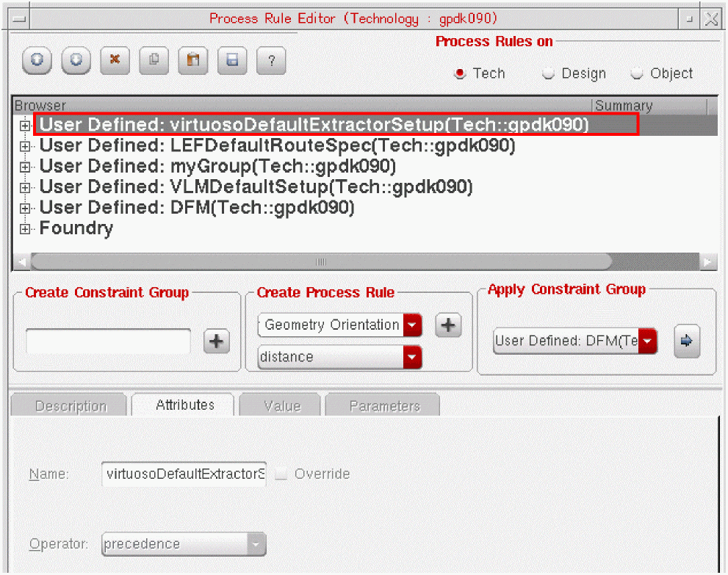Click the Name field containing virtuosoDefaultExtractorS
728x575 pixels.
tap(184, 474)
